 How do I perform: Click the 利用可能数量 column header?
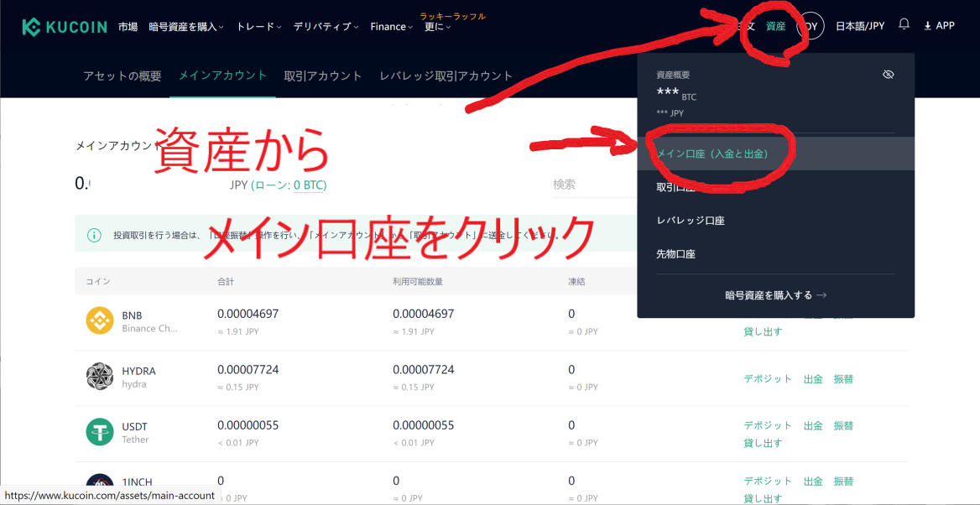(x=418, y=281)
